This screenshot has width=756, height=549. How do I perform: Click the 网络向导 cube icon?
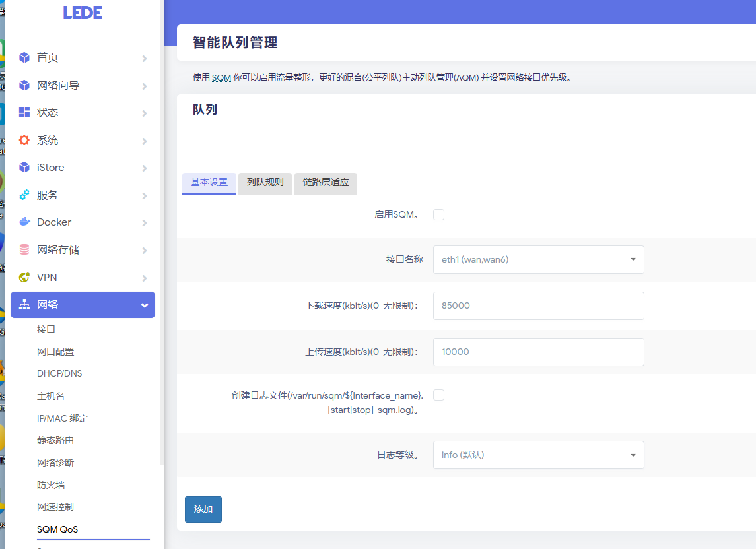(x=24, y=85)
